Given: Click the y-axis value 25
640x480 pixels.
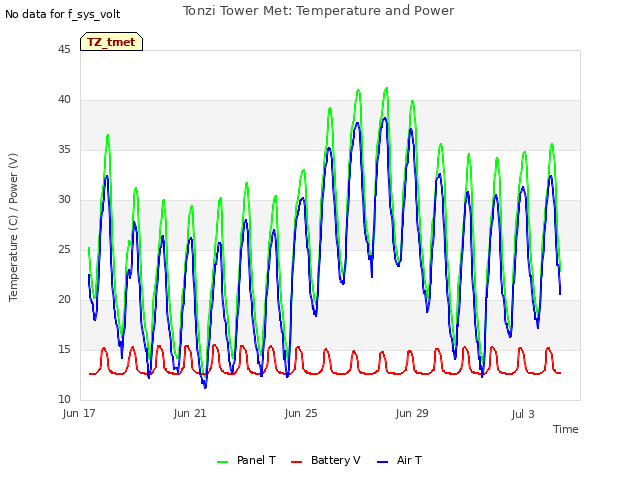Looking at the screenshot, I should [64, 249].
